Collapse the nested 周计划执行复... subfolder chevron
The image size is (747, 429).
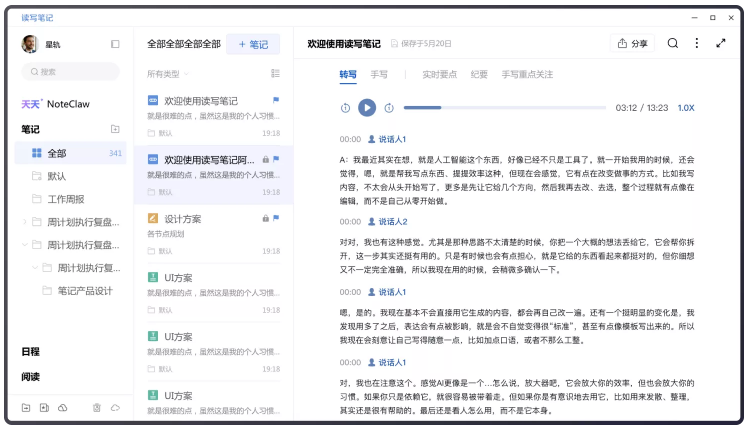(35, 267)
